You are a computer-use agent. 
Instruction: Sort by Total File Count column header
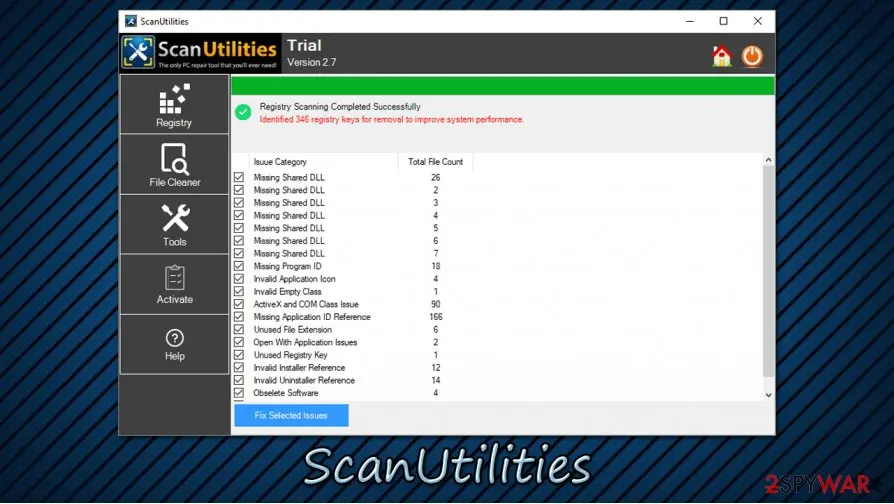coord(436,162)
